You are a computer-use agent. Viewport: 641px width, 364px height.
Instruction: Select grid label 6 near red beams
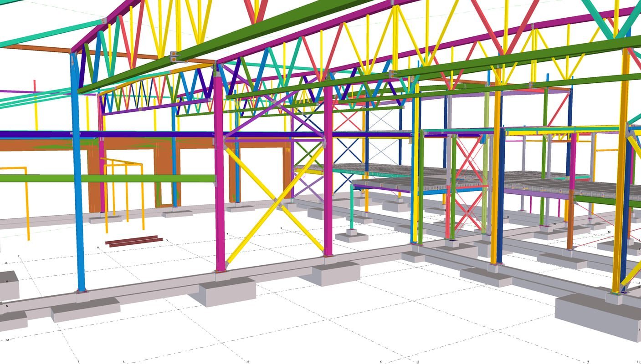coord(98,248)
